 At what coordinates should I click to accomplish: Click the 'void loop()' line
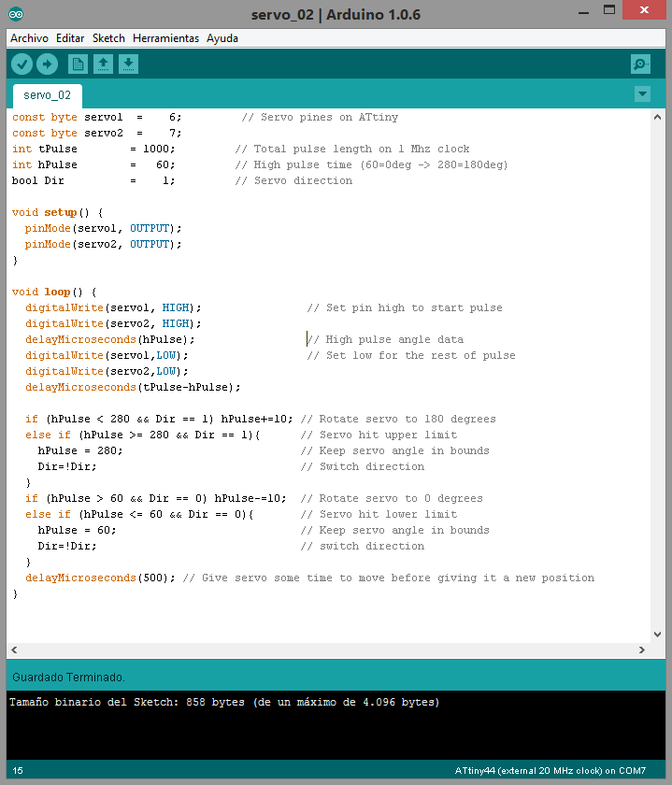coord(54,292)
